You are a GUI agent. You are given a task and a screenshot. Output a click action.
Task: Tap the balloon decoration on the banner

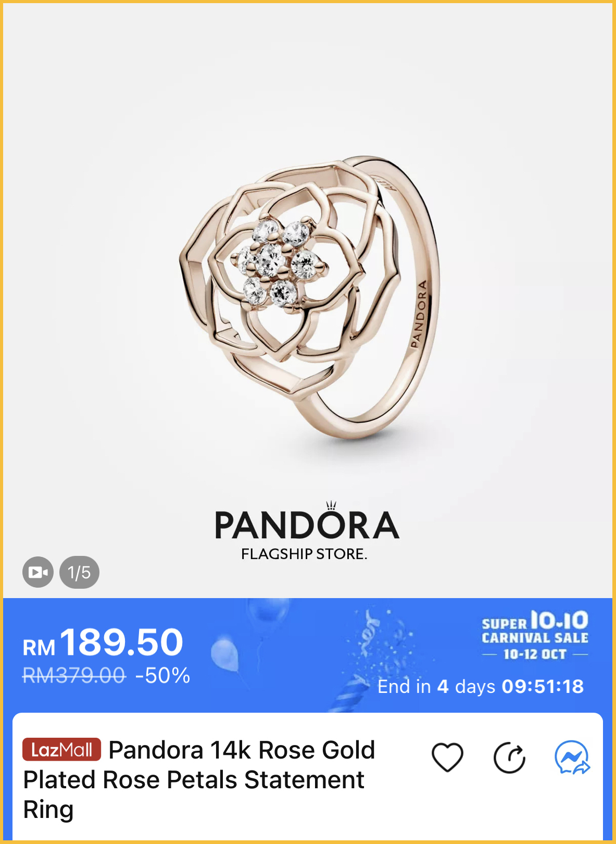pos(225,655)
